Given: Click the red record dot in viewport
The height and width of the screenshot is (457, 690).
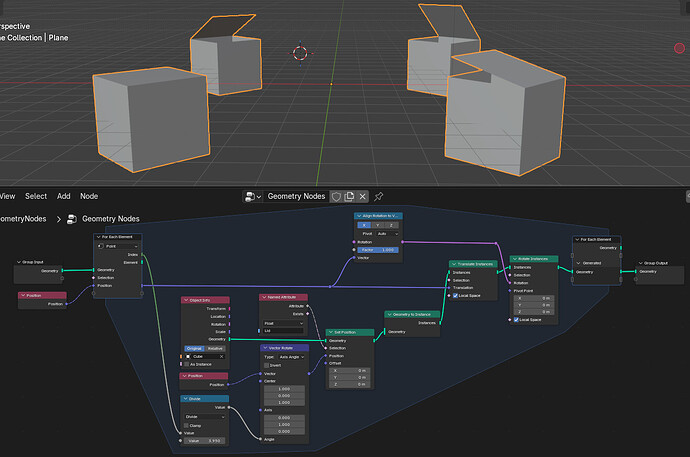Looking at the screenshot, I should point(679,48).
